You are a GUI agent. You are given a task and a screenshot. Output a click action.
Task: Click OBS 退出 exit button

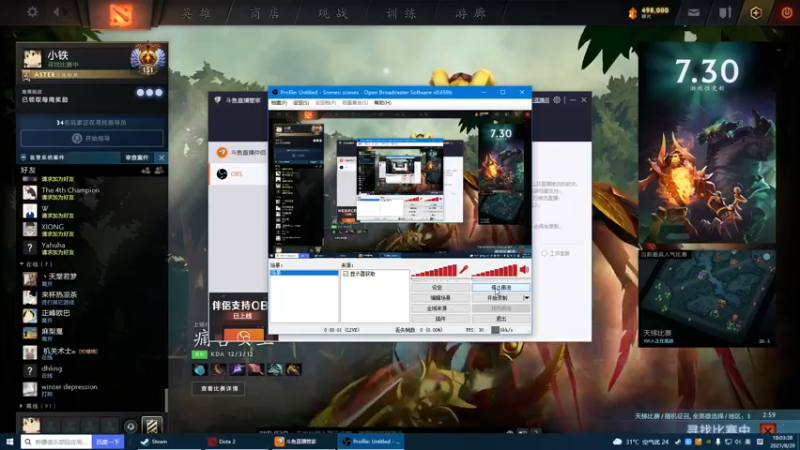[501, 319]
